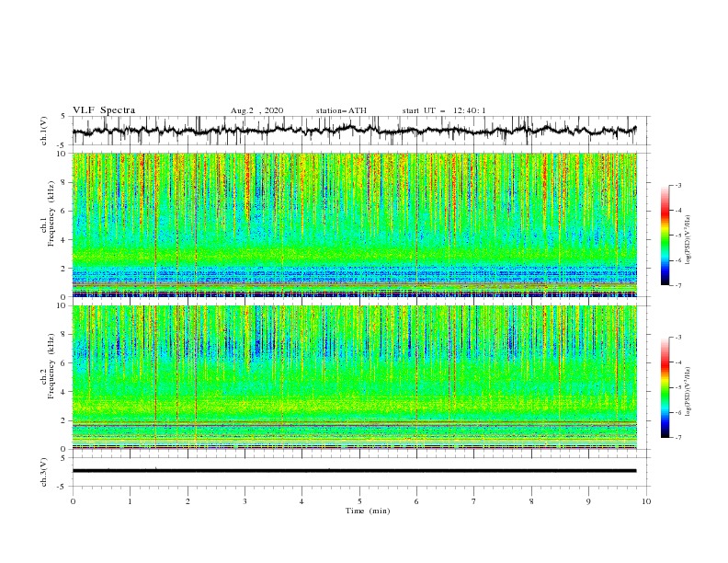Click the "station=ATH" header label
The width and height of the screenshot is (728, 563).
point(341,110)
